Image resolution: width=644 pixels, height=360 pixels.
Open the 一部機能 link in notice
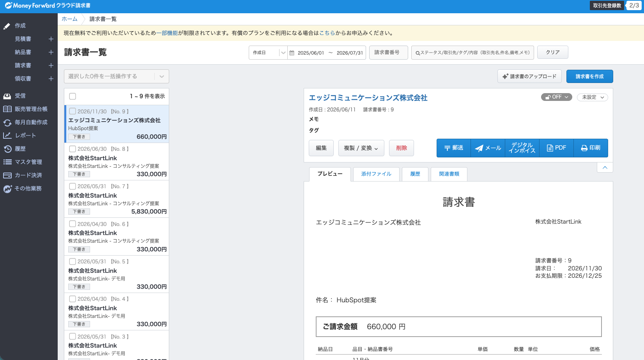click(x=167, y=33)
